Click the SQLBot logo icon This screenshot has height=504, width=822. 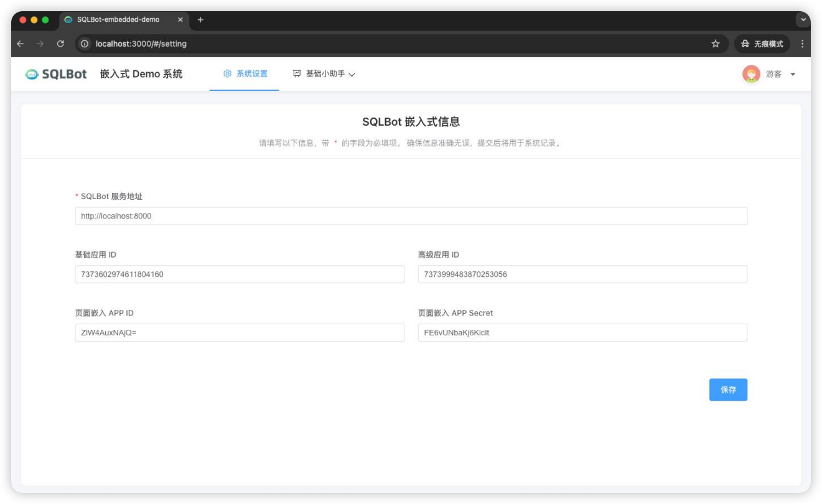click(32, 74)
